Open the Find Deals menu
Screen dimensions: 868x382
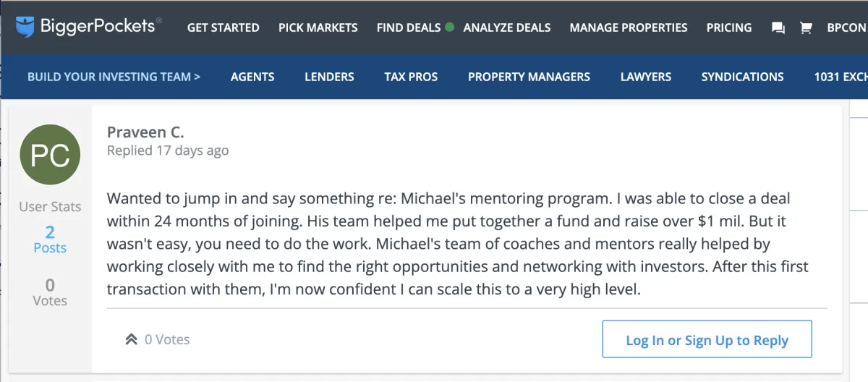pos(409,27)
